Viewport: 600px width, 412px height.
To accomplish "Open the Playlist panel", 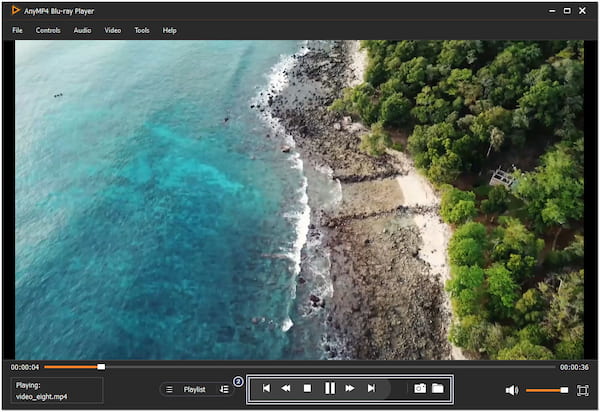I will [x=194, y=389].
